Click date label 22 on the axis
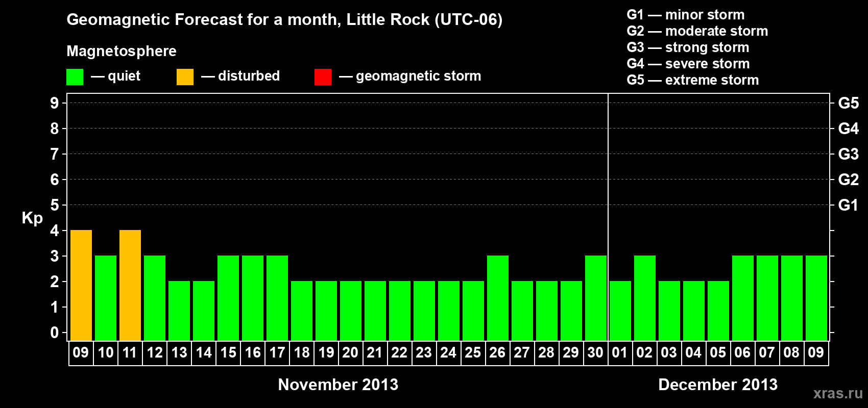The image size is (868, 408). pyautogui.click(x=399, y=353)
